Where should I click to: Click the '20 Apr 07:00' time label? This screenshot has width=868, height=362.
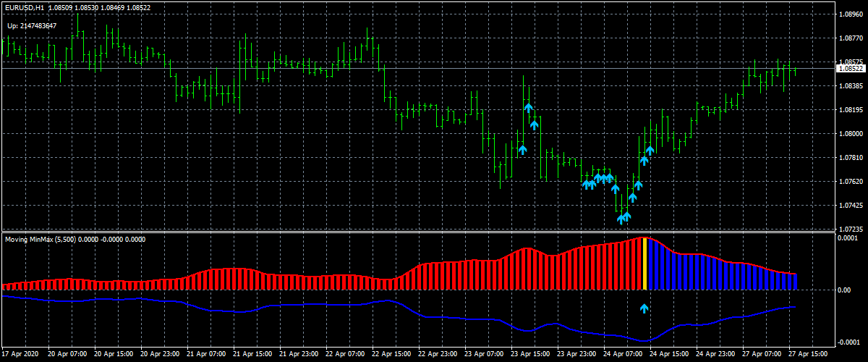(68, 355)
